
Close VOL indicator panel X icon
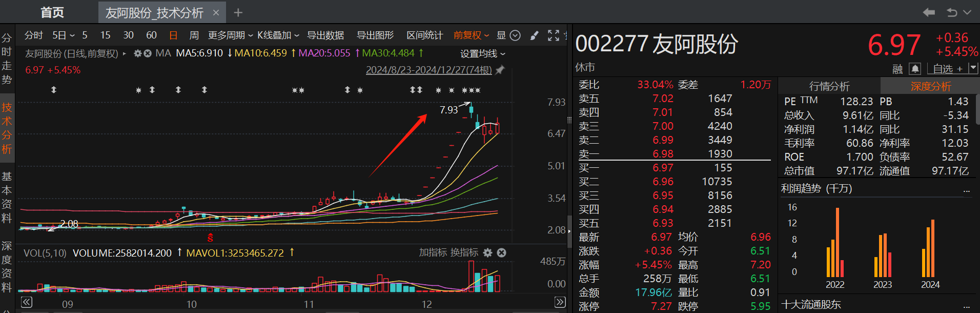502,252
